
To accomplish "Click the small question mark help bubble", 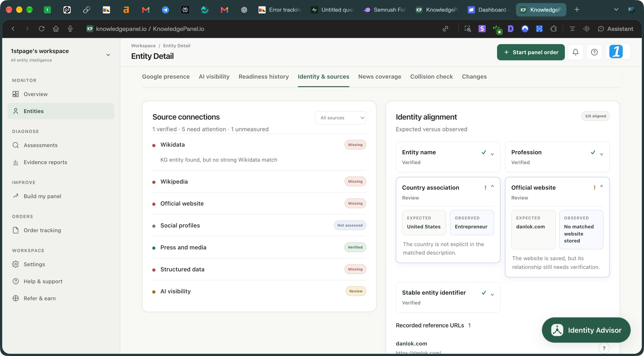I will point(604,348).
